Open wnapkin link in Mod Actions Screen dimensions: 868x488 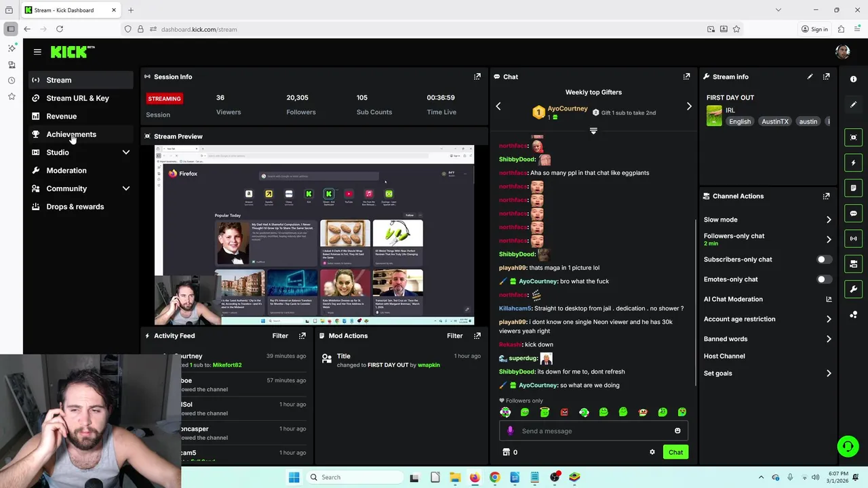pos(429,365)
